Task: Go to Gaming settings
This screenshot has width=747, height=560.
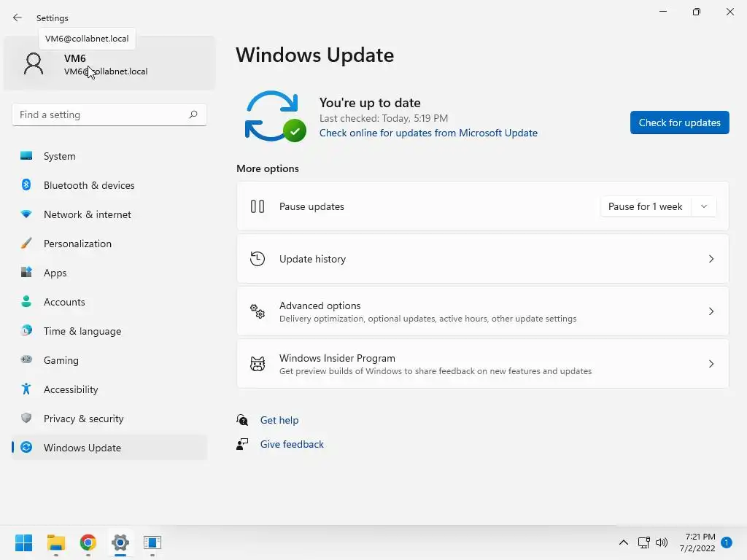Action: 109,360
